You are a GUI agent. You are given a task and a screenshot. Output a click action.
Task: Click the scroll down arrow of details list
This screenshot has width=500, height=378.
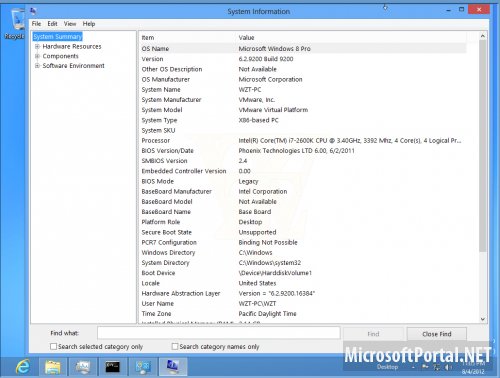483,319
